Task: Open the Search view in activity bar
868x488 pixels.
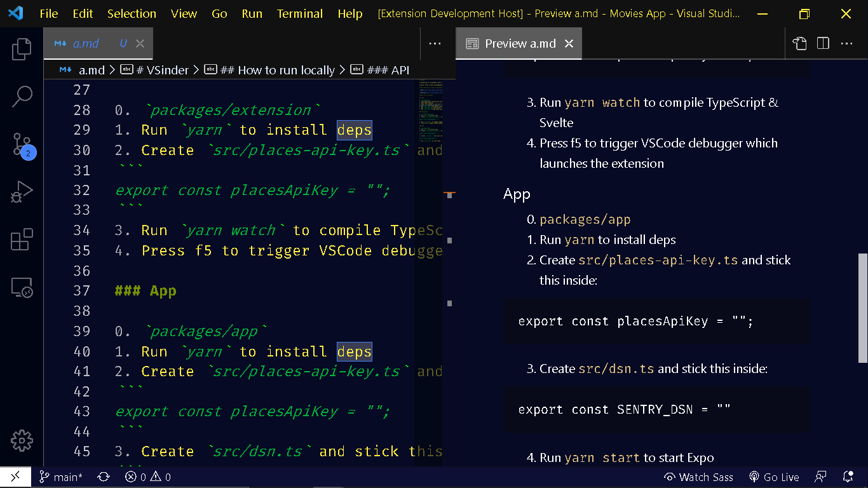Action: (x=22, y=97)
